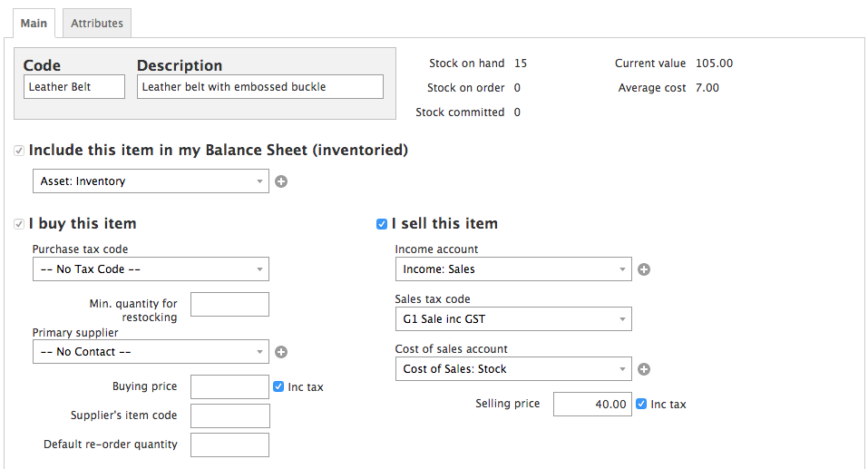Toggle the 'I sell this item' checkbox

(x=382, y=224)
